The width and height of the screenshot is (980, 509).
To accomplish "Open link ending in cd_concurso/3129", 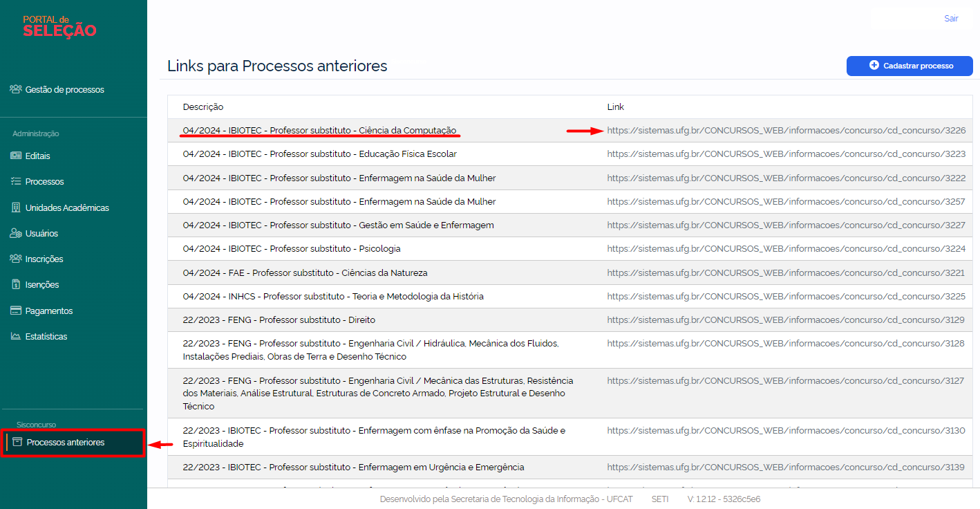I will point(786,320).
